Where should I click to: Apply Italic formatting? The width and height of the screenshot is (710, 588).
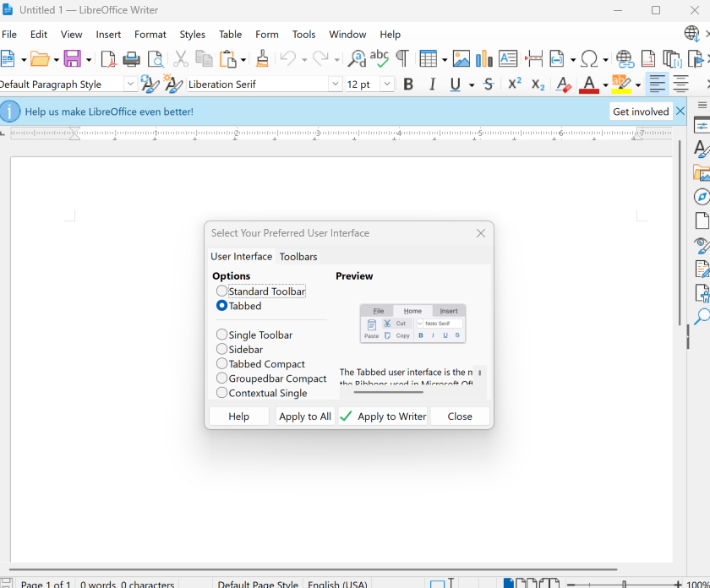pyautogui.click(x=433, y=84)
